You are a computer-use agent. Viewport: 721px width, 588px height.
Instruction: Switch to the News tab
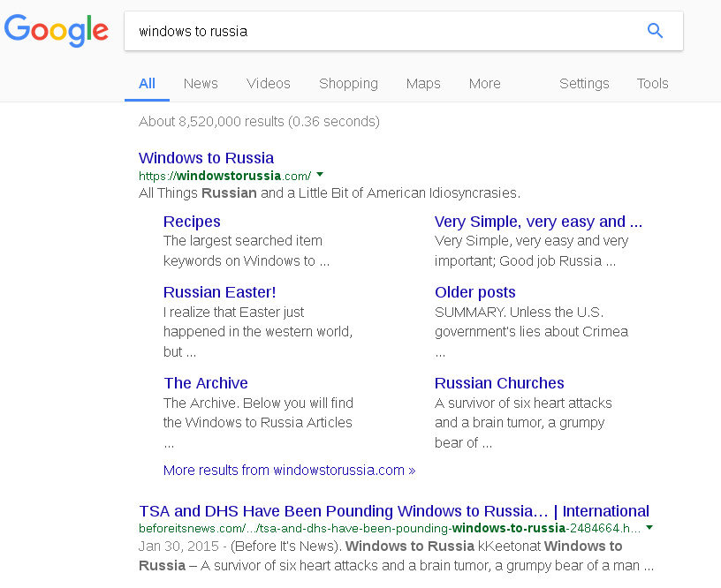(x=201, y=83)
